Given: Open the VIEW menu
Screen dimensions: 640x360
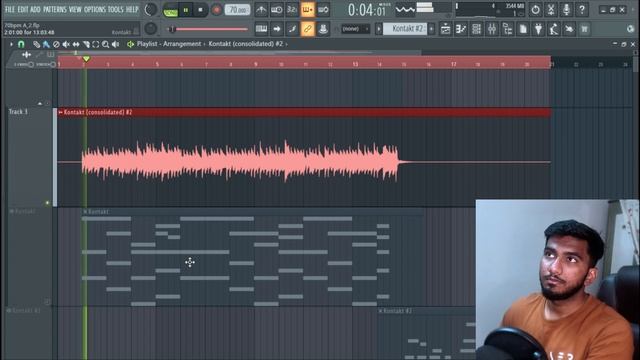Looking at the screenshot, I should coord(75,9).
